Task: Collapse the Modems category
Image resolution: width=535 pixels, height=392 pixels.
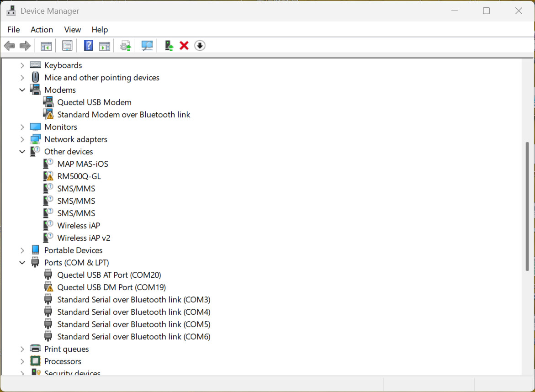Action: [22, 90]
